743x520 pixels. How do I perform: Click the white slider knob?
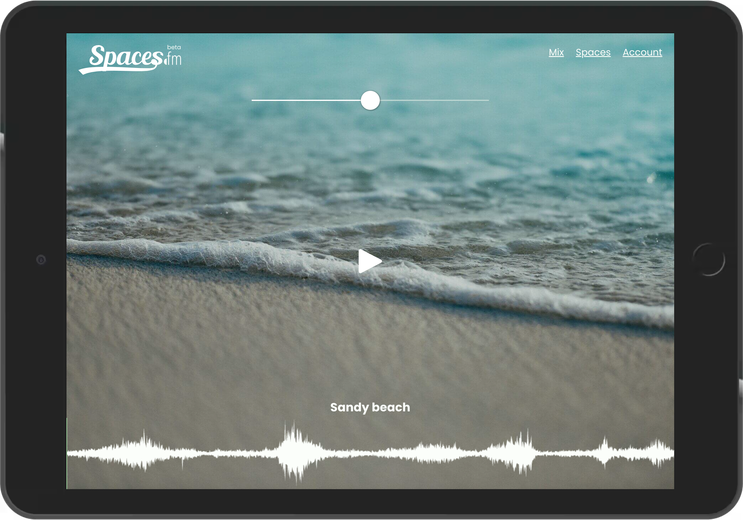click(370, 100)
